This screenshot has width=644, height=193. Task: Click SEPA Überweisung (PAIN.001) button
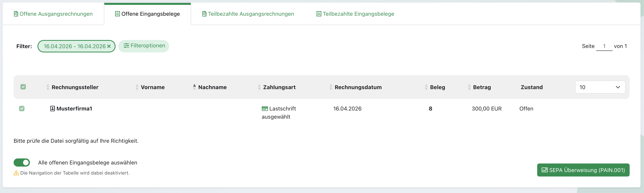(583, 170)
